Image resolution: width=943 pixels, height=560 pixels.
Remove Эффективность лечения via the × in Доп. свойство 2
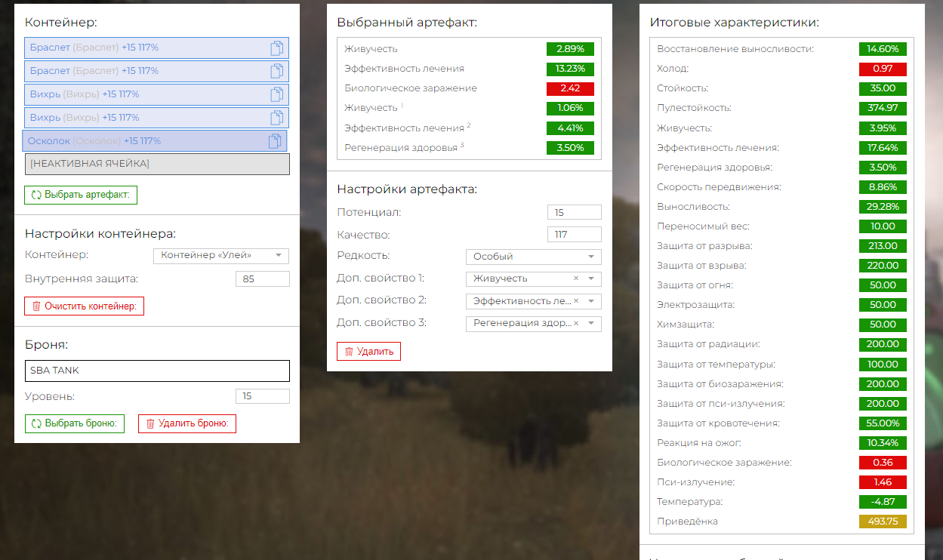point(576,301)
